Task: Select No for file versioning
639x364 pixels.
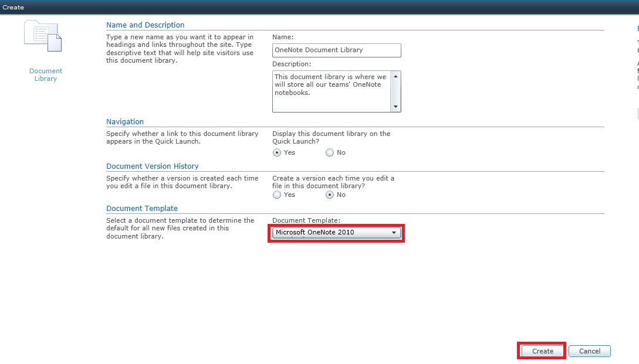Action: pos(329,195)
